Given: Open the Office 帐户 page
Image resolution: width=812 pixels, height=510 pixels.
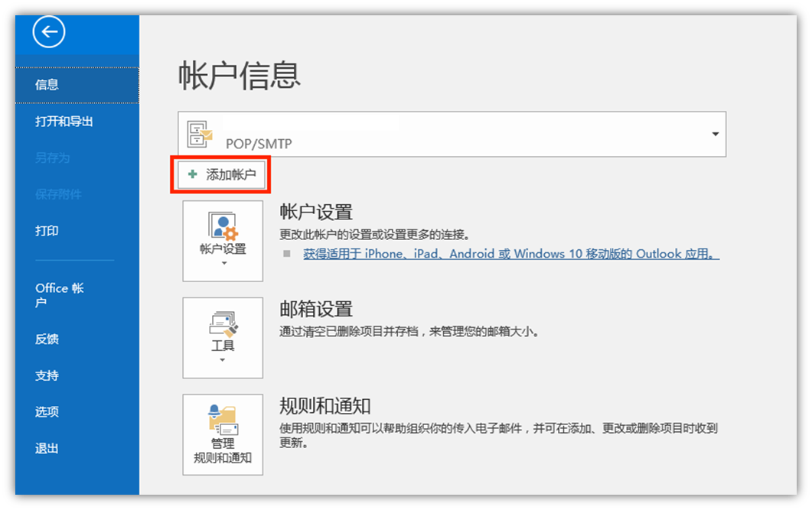Looking at the screenshot, I should 59,294.
